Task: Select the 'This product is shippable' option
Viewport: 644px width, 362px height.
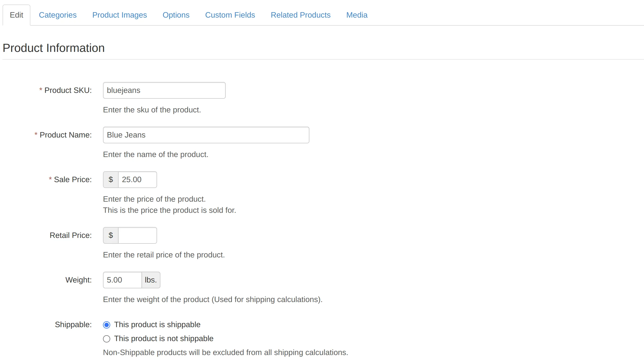Action: 107,325
